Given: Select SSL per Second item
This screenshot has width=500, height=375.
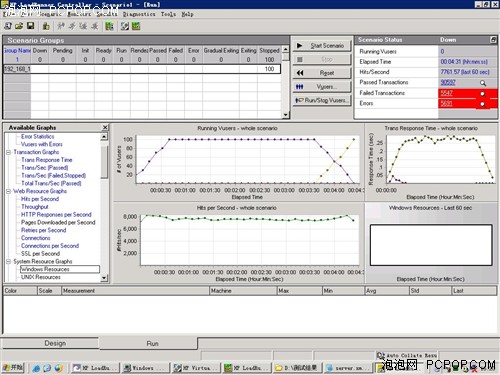Looking at the screenshot, I should click(40, 253).
